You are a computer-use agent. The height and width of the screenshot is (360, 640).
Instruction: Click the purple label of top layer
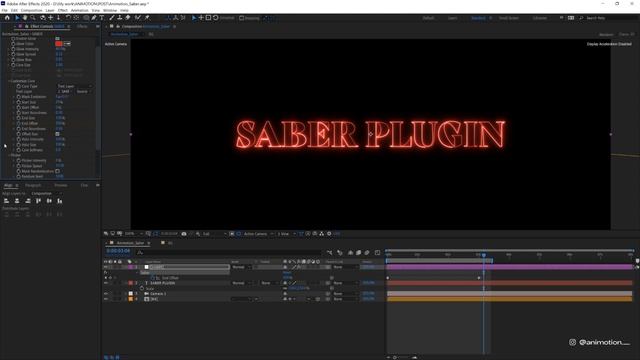point(131,267)
